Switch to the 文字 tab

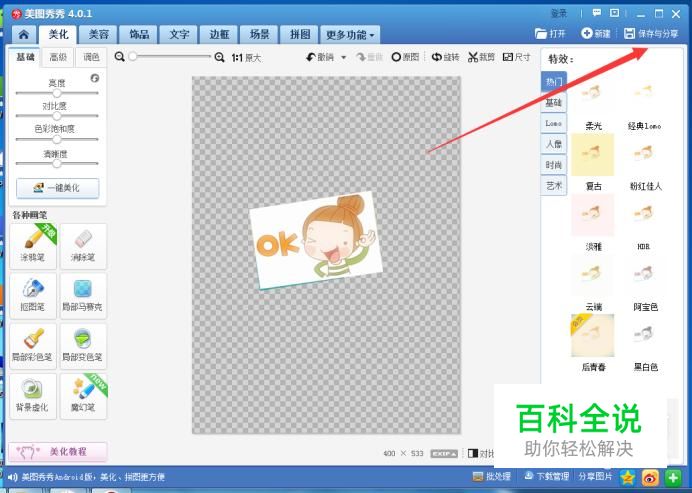179,34
